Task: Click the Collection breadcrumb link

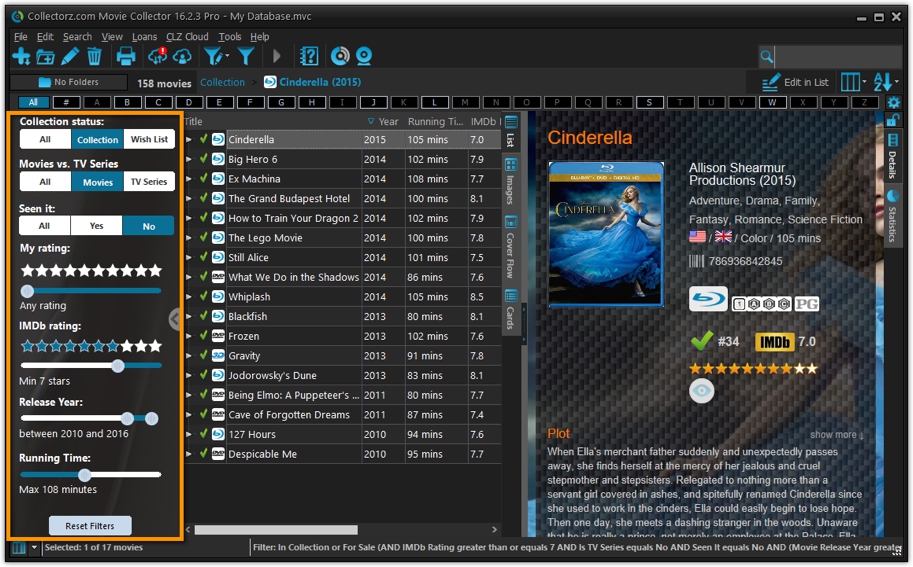Action: pyautogui.click(x=222, y=83)
